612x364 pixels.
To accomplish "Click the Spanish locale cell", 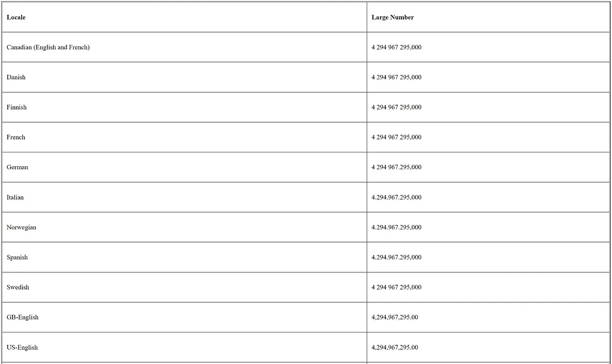I will click(x=17, y=257).
